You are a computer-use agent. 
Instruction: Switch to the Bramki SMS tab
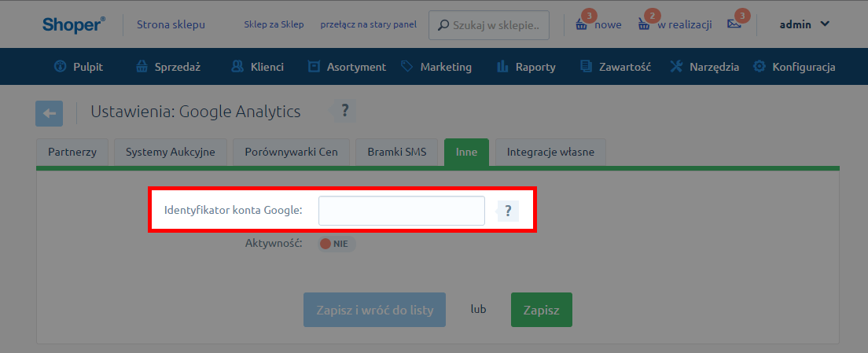(x=397, y=153)
